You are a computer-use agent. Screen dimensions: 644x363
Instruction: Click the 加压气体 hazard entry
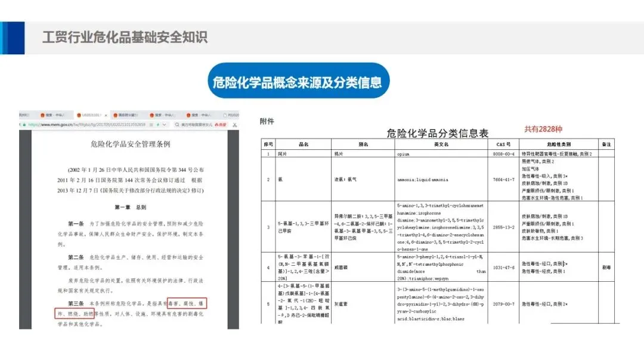(x=530, y=169)
